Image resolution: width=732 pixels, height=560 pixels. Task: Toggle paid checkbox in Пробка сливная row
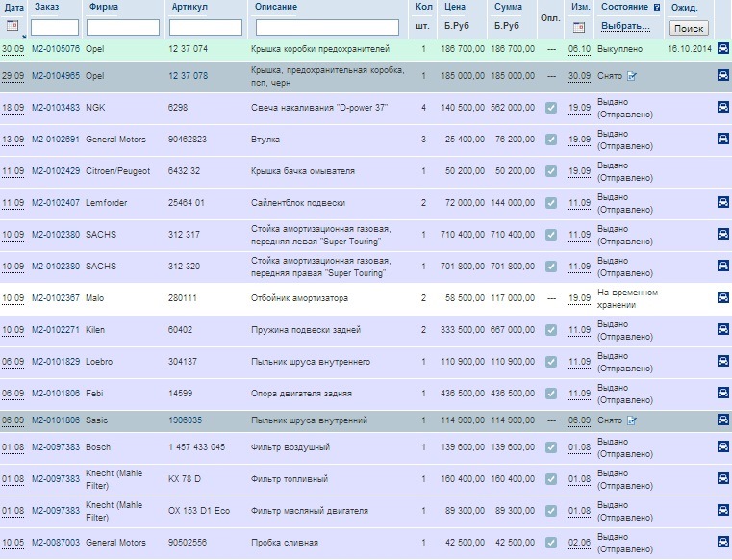(551, 543)
